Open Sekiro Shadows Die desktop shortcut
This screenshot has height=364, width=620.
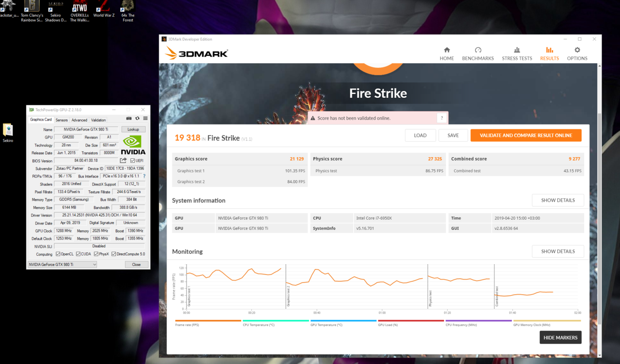[56, 12]
